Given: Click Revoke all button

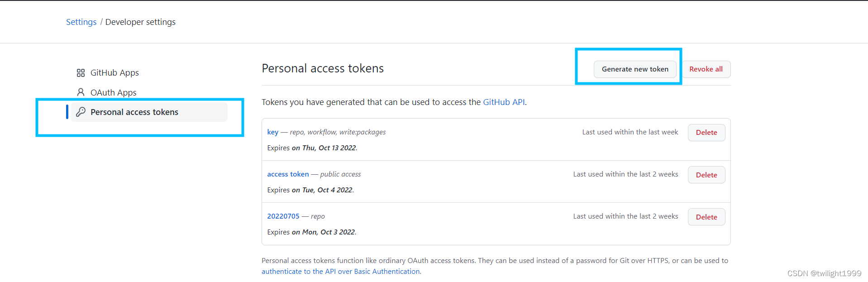Looking at the screenshot, I should point(706,69).
